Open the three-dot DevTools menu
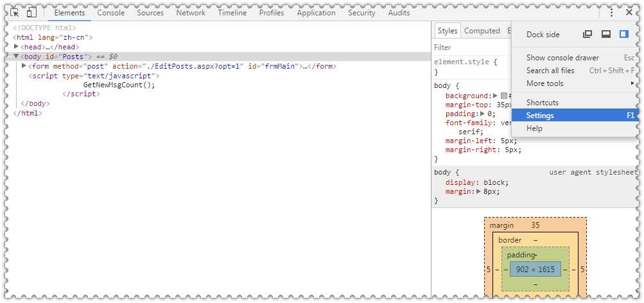 point(611,12)
